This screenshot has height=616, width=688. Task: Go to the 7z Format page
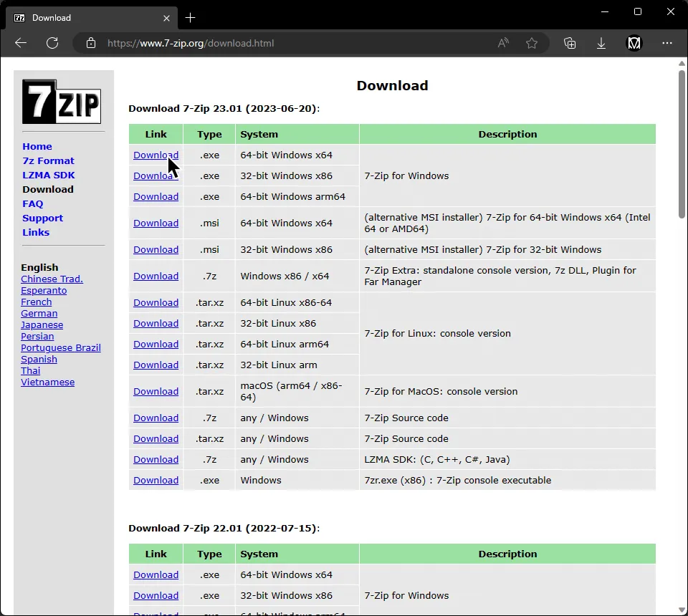tap(48, 160)
